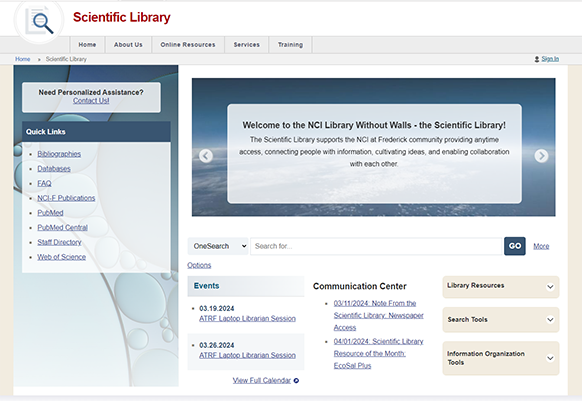Open 03.26.2024 ATRF Laptop Librarian Session
Screen dimensions: 582x401
coord(247,355)
